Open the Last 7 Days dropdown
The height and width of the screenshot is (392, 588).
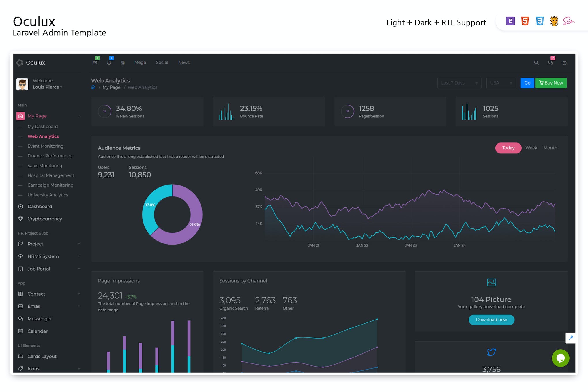tap(459, 83)
